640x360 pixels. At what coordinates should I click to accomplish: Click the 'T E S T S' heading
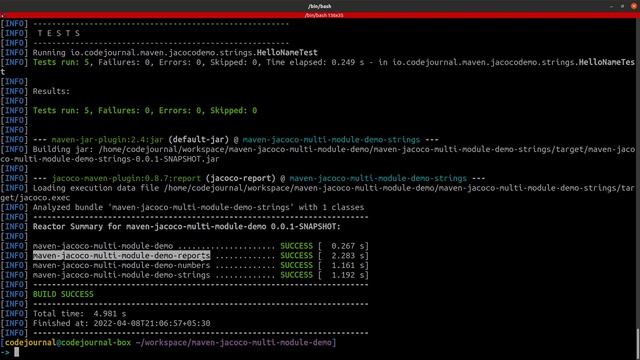click(59, 33)
